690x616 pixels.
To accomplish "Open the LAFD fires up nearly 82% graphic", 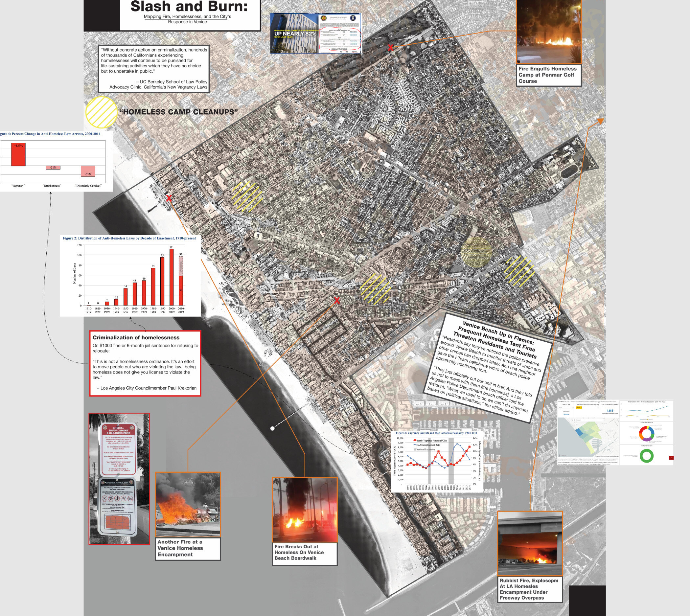I will click(x=316, y=33).
